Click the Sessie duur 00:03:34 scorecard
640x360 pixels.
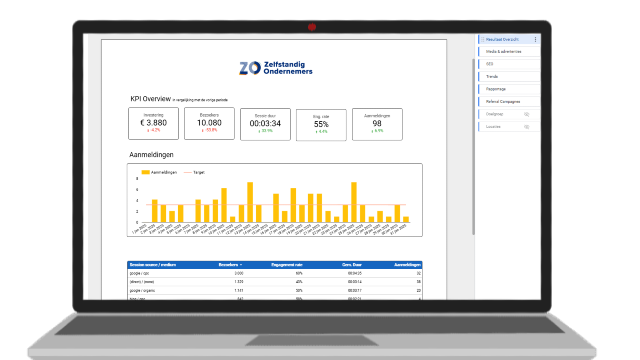[265, 124]
